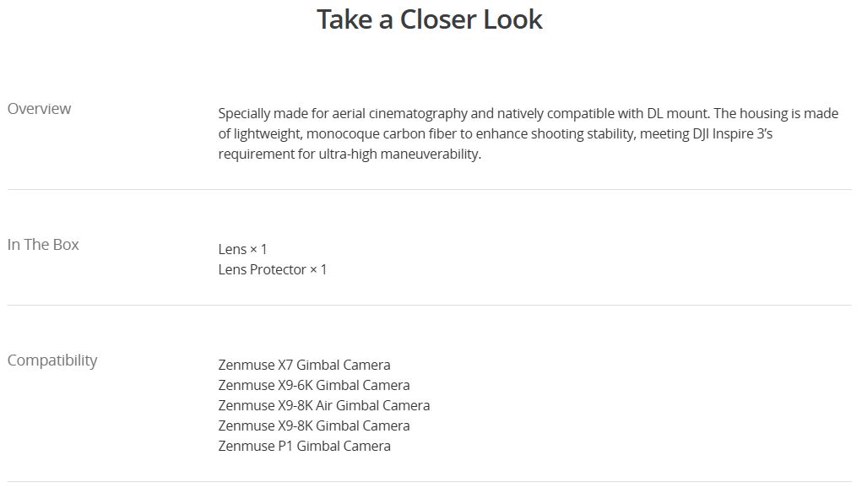862x504 pixels.
Task: Click the divider line below Overview section
Action: [429, 189]
